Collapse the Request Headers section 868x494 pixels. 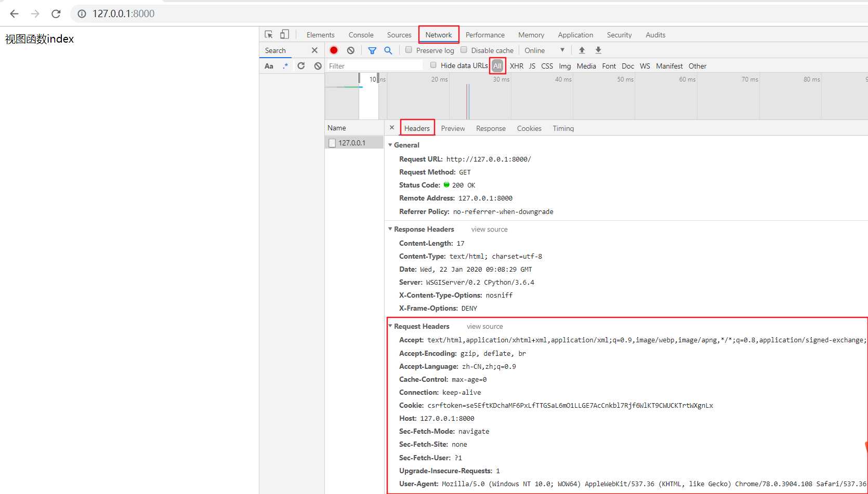[x=390, y=326]
